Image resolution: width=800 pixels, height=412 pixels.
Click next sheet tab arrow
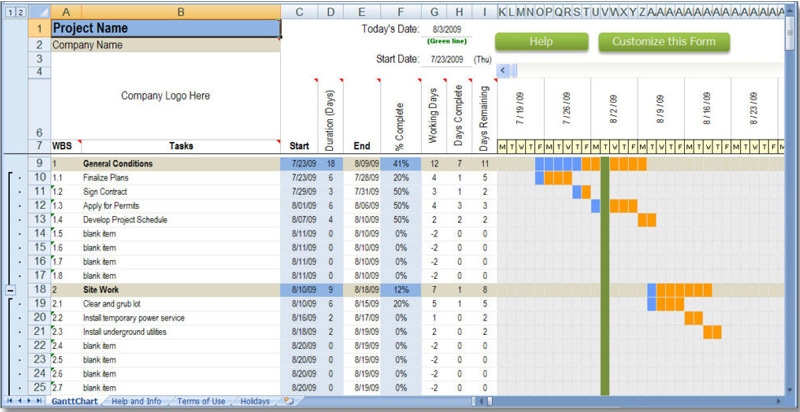[x=30, y=401]
